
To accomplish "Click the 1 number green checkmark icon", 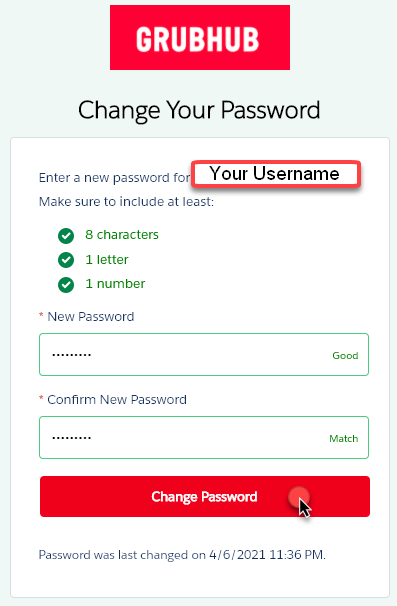I will click(x=66, y=285).
